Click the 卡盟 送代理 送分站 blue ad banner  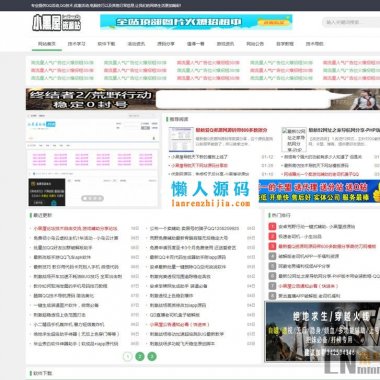point(319,191)
